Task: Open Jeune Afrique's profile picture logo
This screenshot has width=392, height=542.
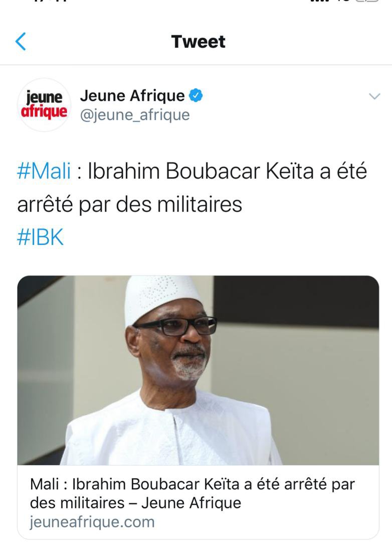Action: click(44, 105)
